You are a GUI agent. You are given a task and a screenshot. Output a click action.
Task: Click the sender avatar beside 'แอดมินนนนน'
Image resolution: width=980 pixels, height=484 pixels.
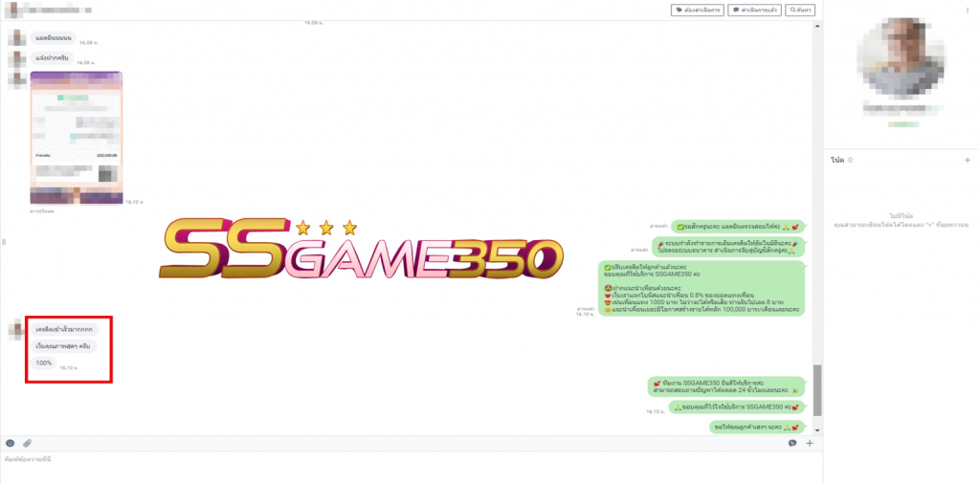pyautogui.click(x=17, y=38)
